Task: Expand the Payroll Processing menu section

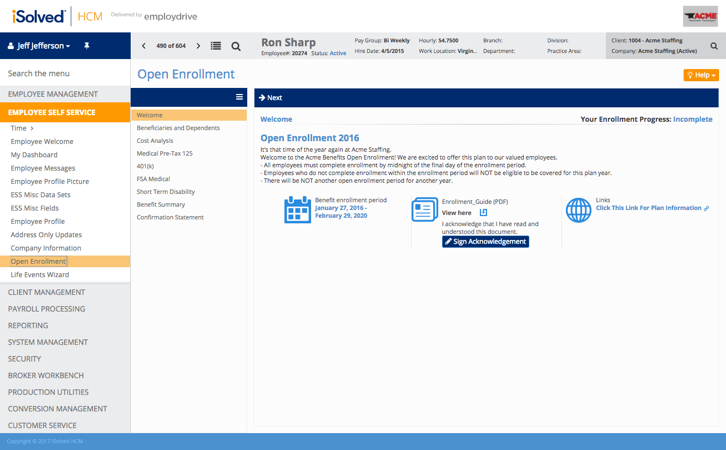Action: tap(46, 309)
